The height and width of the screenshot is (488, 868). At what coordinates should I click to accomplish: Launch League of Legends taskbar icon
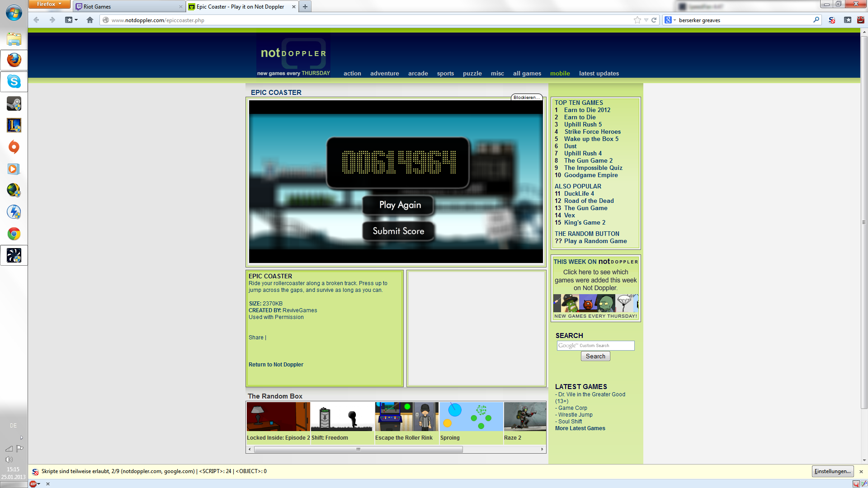(x=14, y=125)
